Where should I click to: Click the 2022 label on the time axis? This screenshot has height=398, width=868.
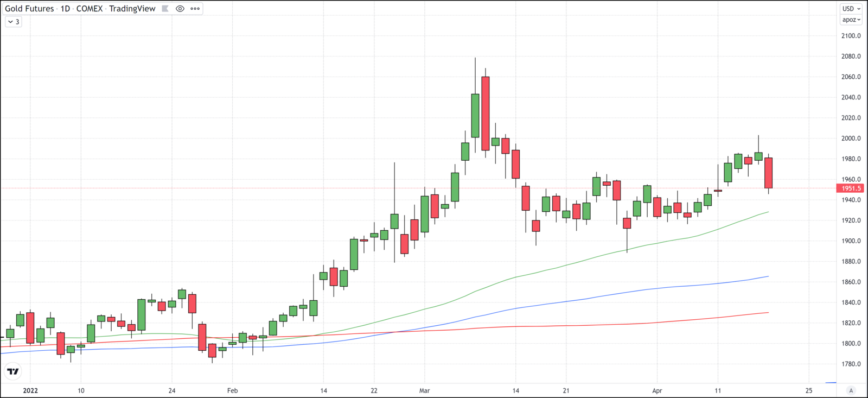click(30, 390)
